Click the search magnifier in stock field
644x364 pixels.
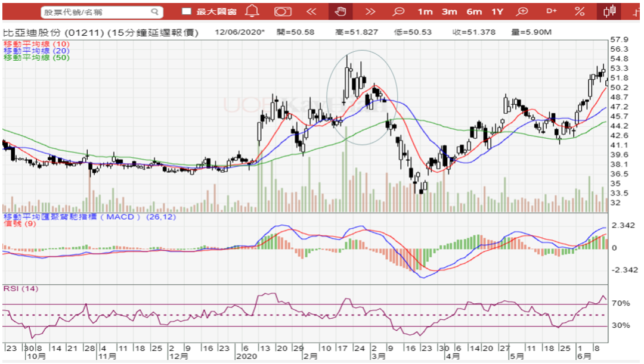[155, 12]
